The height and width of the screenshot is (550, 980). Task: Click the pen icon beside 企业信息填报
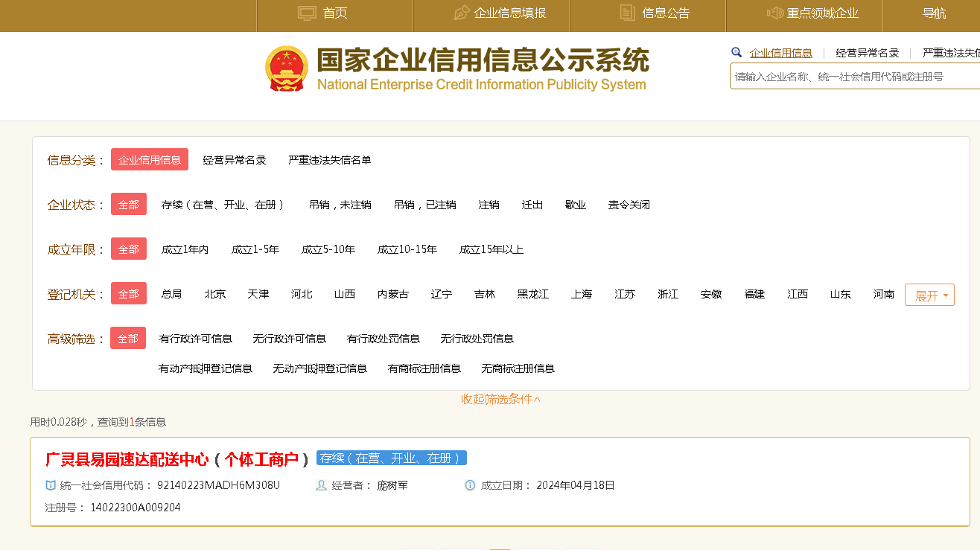(462, 13)
